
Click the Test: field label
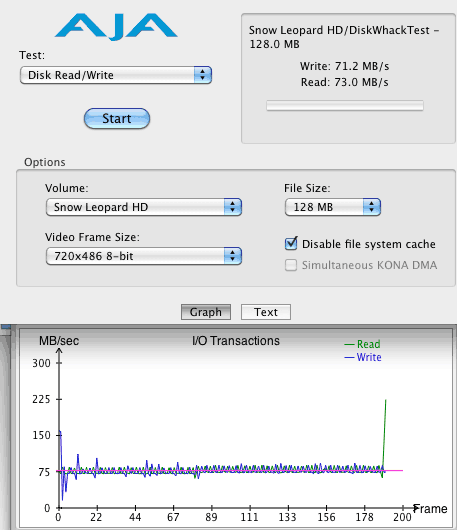(x=32, y=55)
